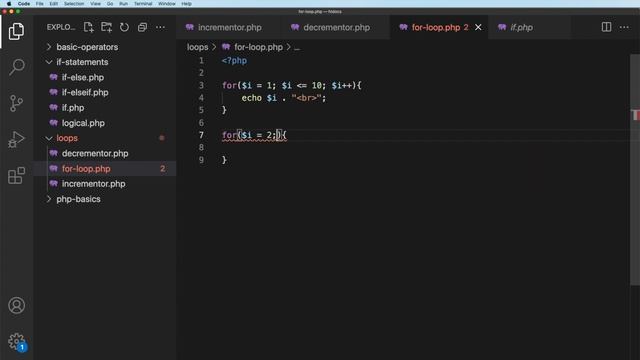
Task: Click the EXPLO... panel title
Action: 61,27
